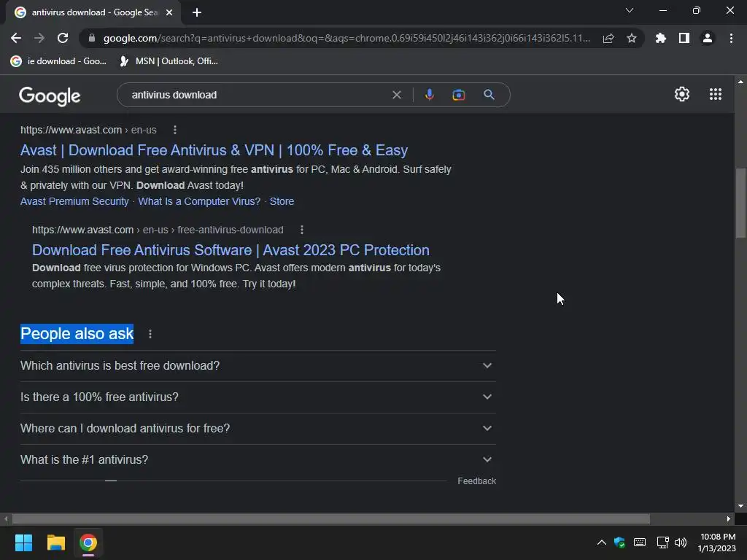Open network status tray icon

[662, 542]
